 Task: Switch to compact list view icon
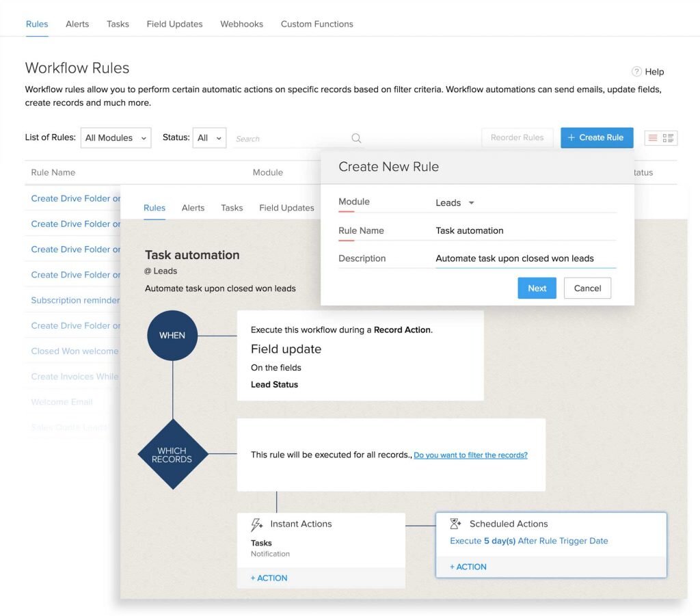tap(653, 138)
